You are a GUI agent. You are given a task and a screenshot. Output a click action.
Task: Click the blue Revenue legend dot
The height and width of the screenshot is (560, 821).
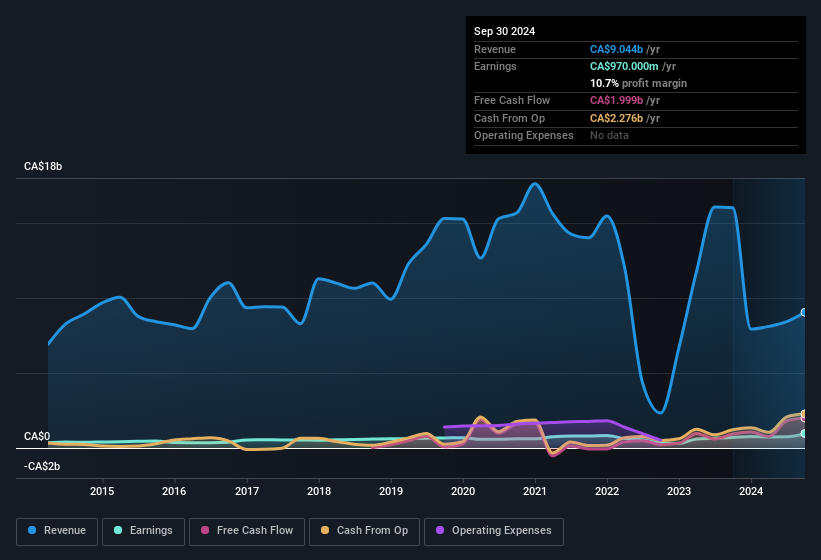(x=33, y=530)
